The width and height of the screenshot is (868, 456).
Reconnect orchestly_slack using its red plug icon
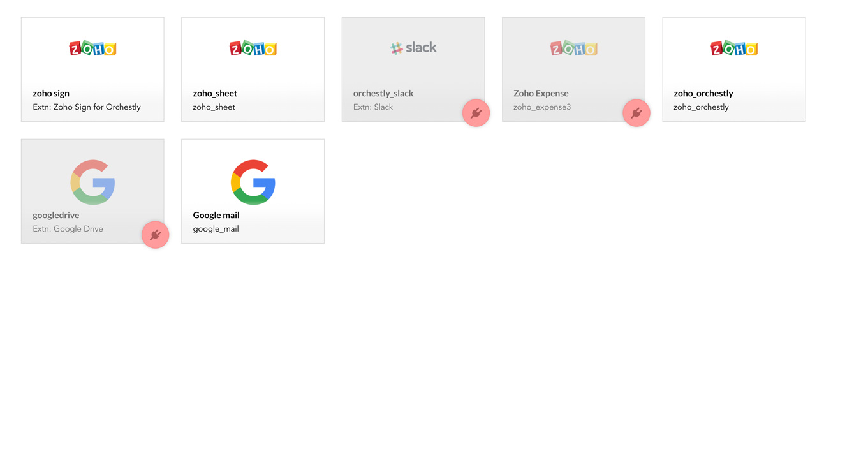click(476, 113)
